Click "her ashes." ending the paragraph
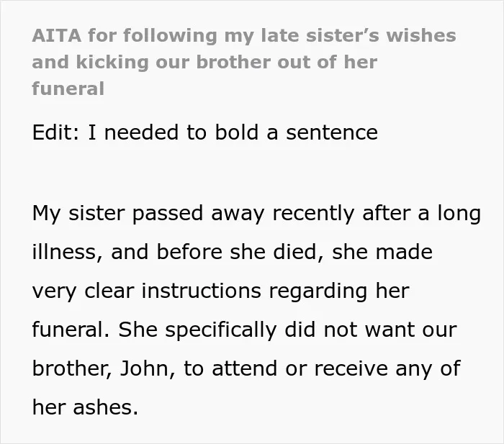This screenshot has width=504, height=444. pos(85,407)
